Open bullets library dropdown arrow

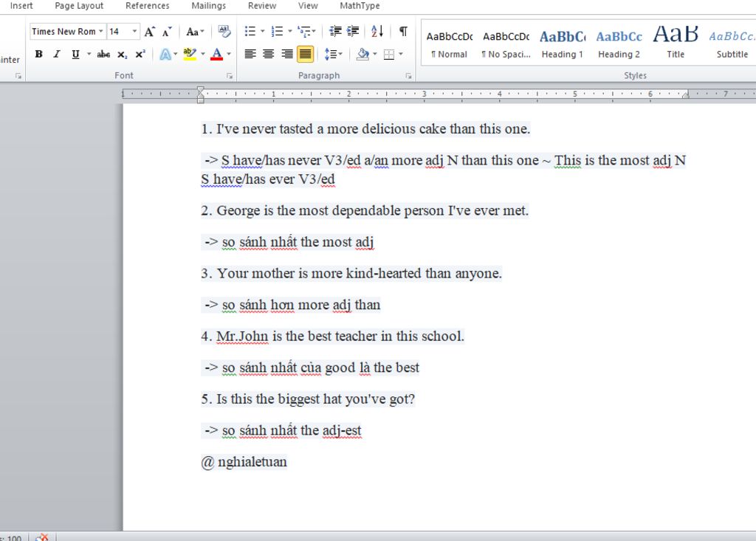pyautogui.click(x=262, y=32)
